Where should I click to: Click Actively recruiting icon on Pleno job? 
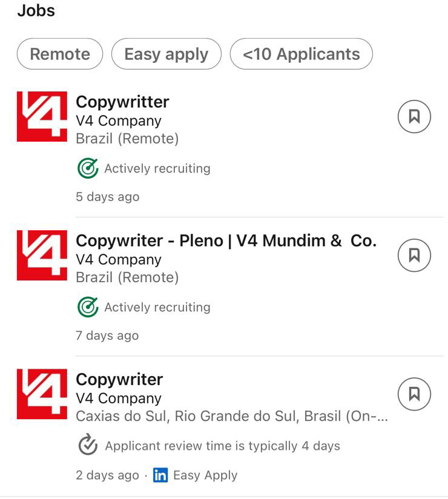(x=88, y=307)
